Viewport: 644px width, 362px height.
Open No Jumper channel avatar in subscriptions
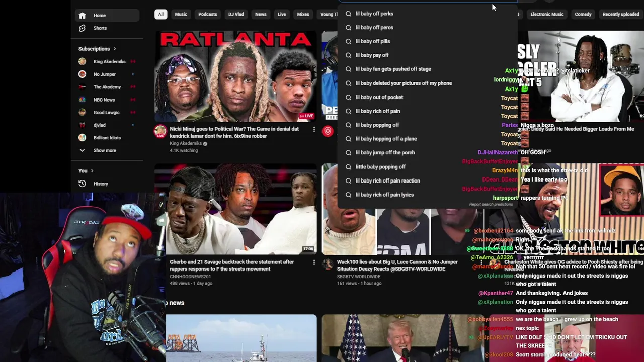(83, 74)
